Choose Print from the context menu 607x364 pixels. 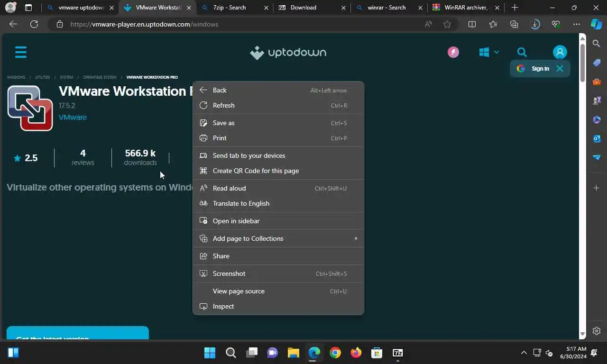pyautogui.click(x=278, y=138)
